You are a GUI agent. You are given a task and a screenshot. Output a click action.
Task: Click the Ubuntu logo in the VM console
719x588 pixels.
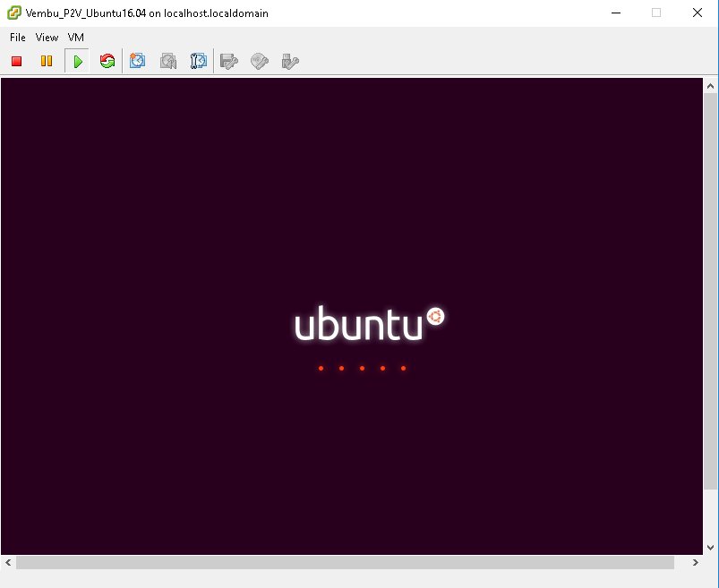click(370, 324)
